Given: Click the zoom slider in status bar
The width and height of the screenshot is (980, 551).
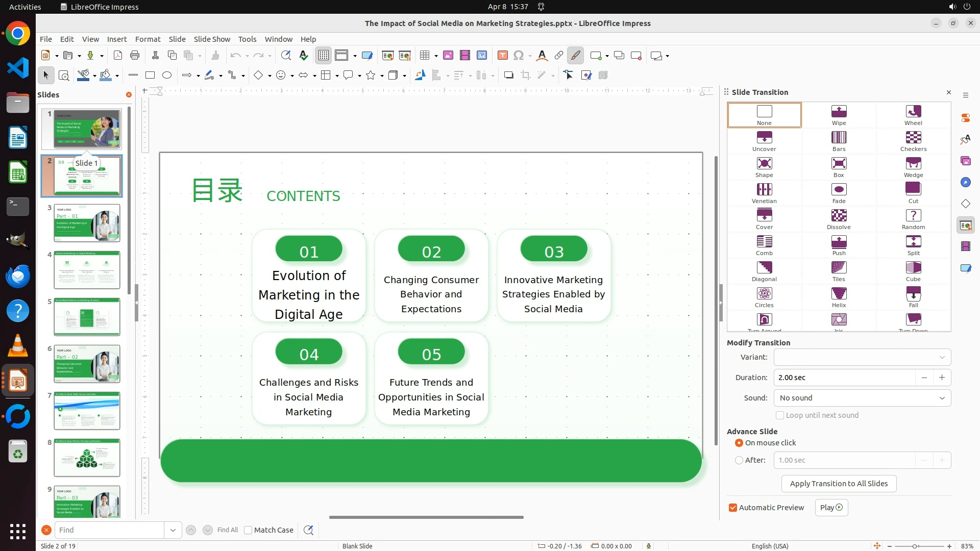Looking at the screenshot, I should 915,546.
